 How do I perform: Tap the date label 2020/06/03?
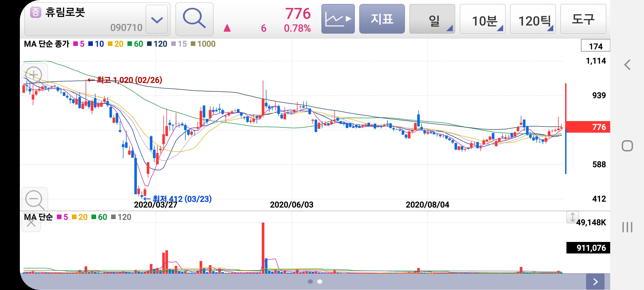[x=292, y=205]
